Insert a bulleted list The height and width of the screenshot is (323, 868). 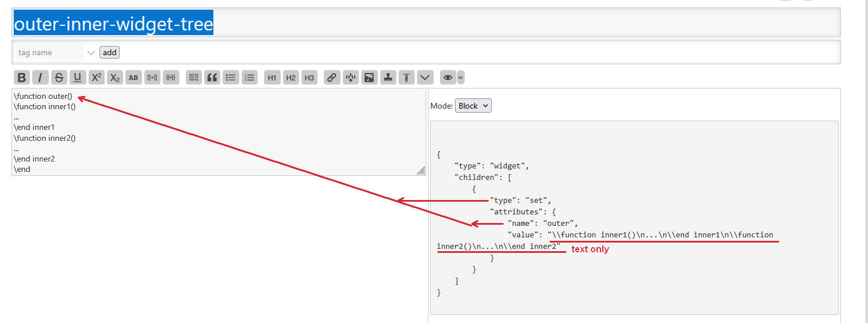231,78
